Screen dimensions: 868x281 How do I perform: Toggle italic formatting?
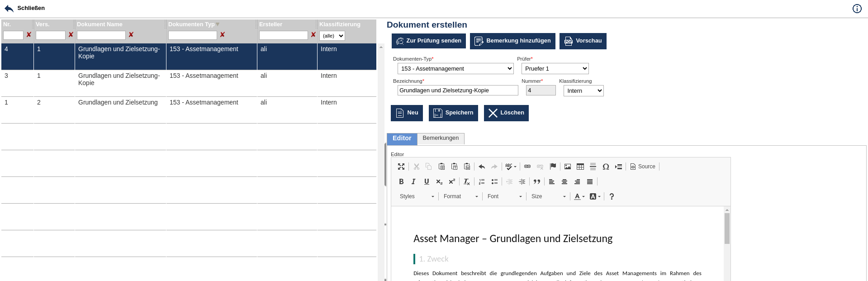pos(413,181)
